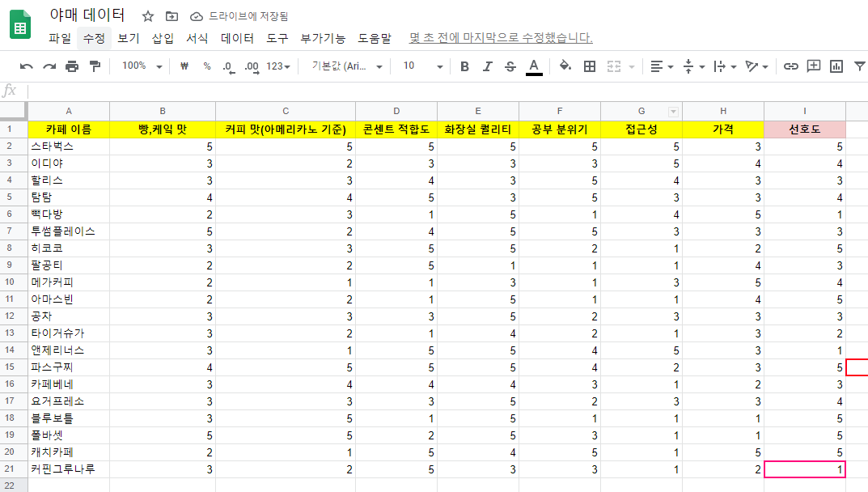This screenshot has width=868, height=492.
Task: Open the 파일 menu
Action: click(60, 38)
